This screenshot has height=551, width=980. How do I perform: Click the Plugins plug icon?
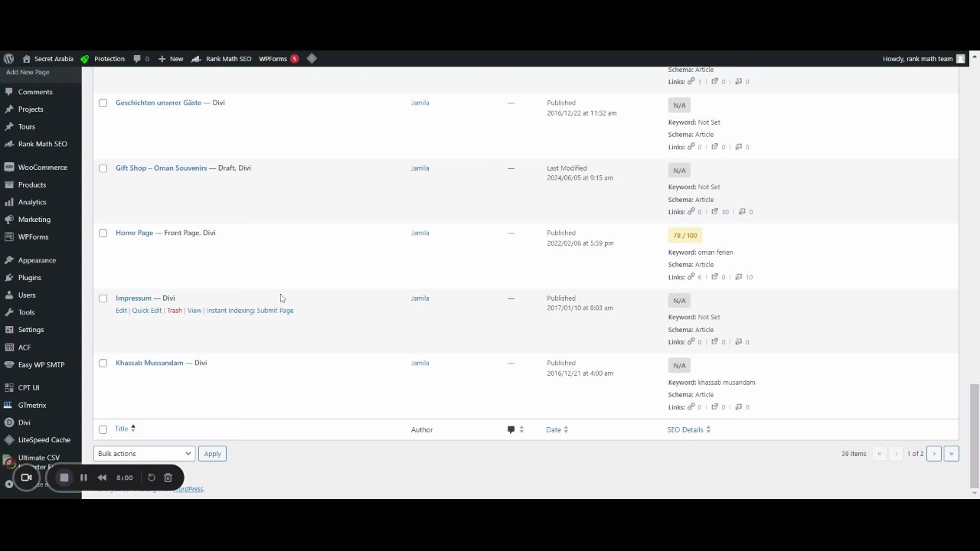(9, 278)
